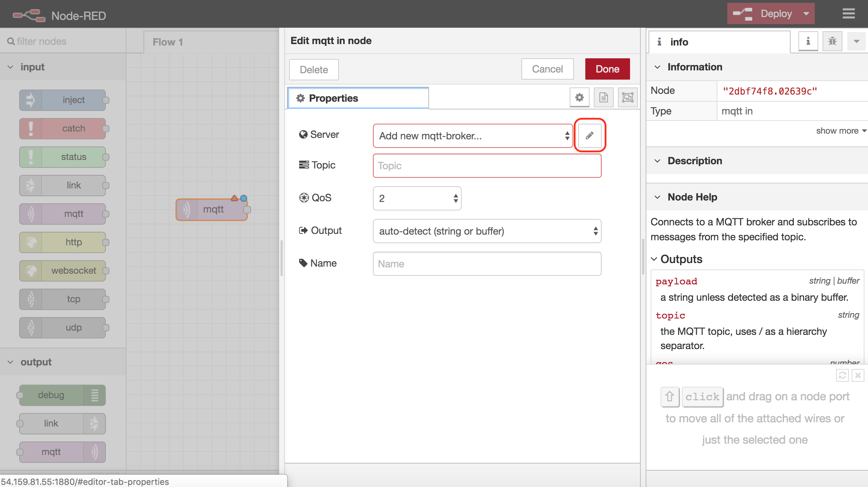868x487 pixels.
Task: Click the Node-RED logo
Action: (x=29, y=15)
